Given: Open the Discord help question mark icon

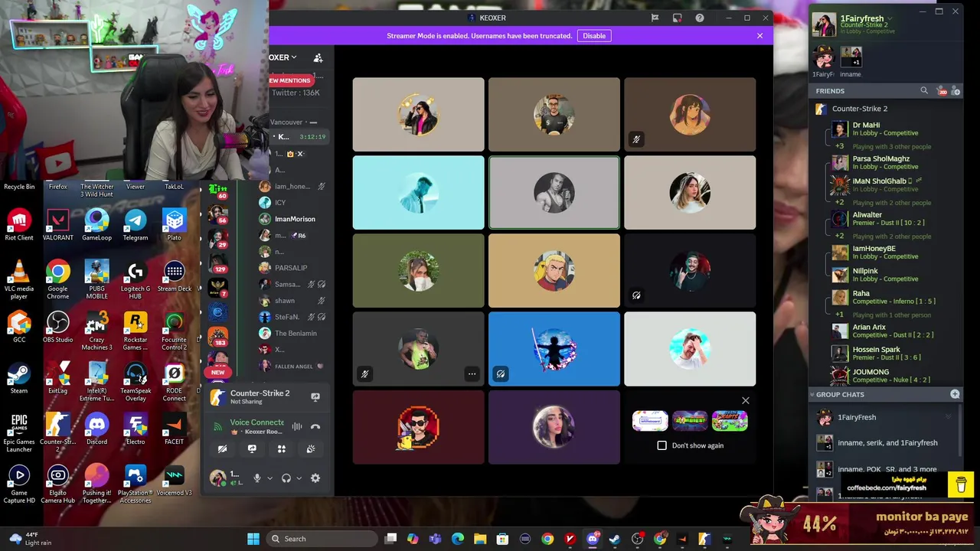Looking at the screenshot, I should click(700, 18).
